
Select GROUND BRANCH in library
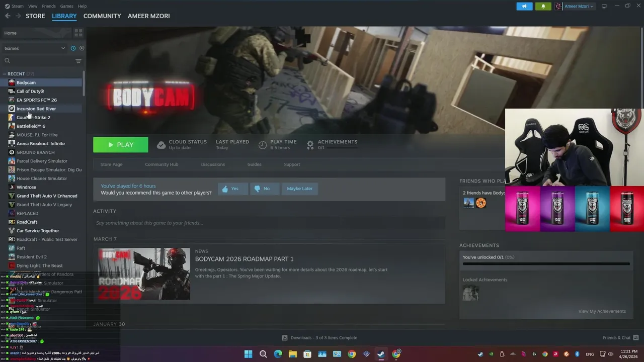coord(41,152)
